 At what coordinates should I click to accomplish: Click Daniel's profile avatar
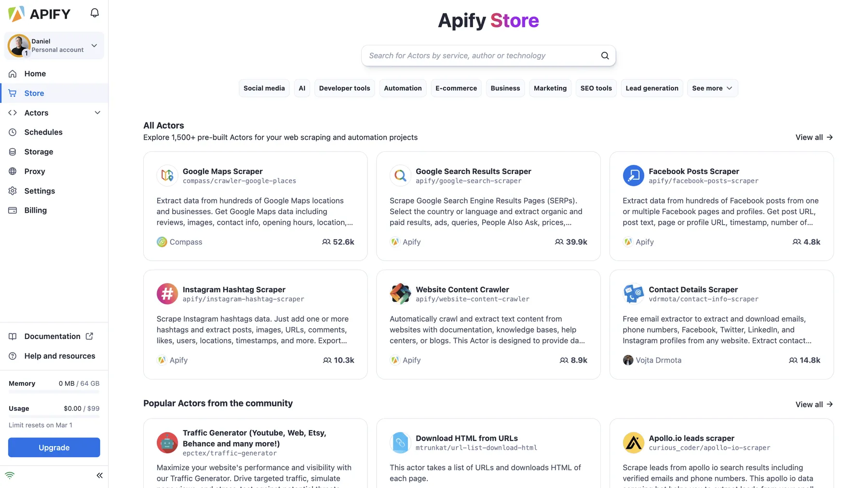[19, 45]
